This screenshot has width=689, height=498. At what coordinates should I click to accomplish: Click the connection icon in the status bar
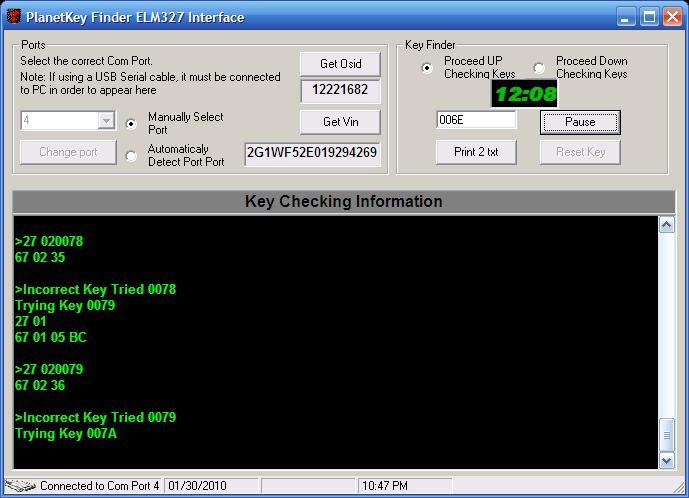click(x=20, y=486)
